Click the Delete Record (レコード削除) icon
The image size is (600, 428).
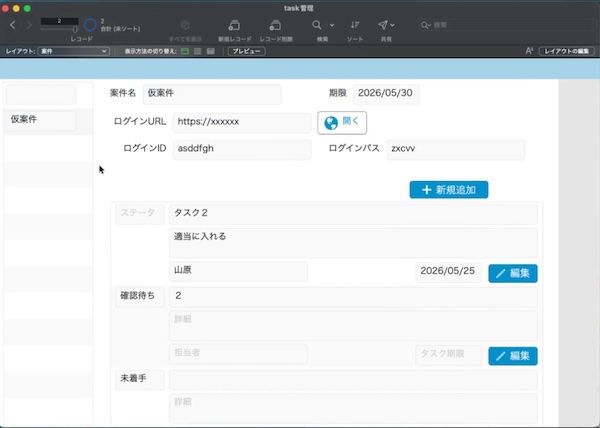275,26
